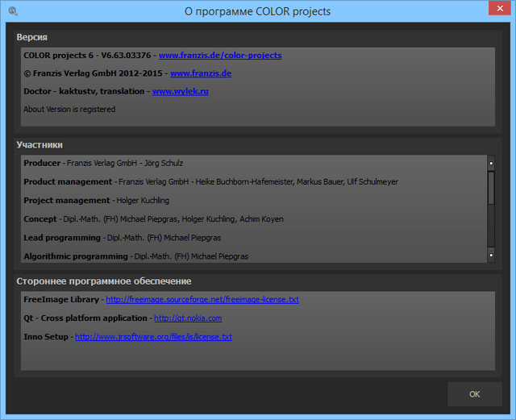Open the www.wylek.ru translation link
The image size is (516, 420).
(181, 92)
